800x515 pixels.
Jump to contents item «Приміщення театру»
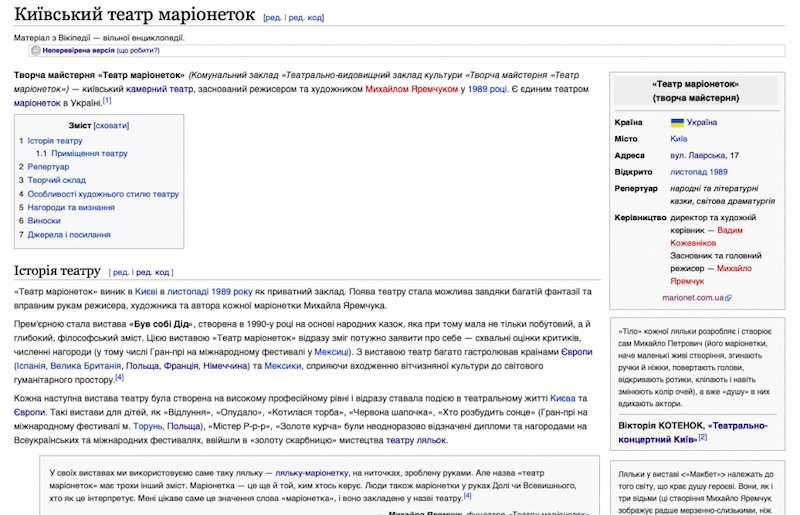89,154
